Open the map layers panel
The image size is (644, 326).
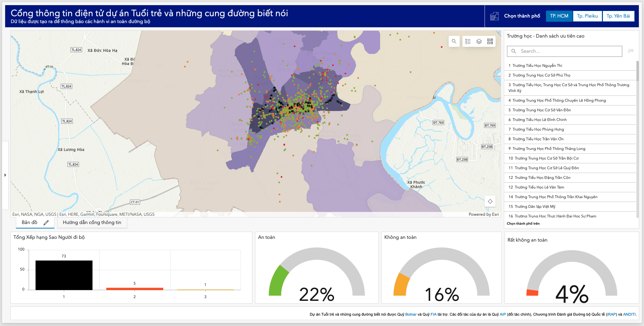click(x=479, y=41)
